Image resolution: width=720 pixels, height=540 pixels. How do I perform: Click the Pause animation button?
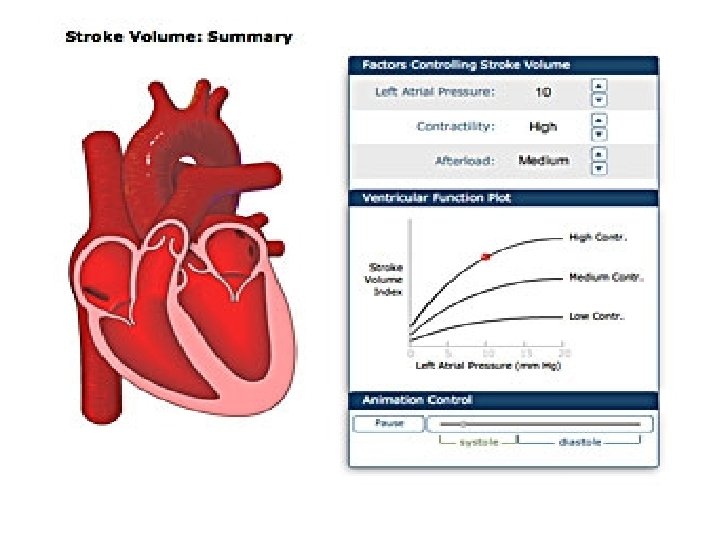(x=389, y=423)
